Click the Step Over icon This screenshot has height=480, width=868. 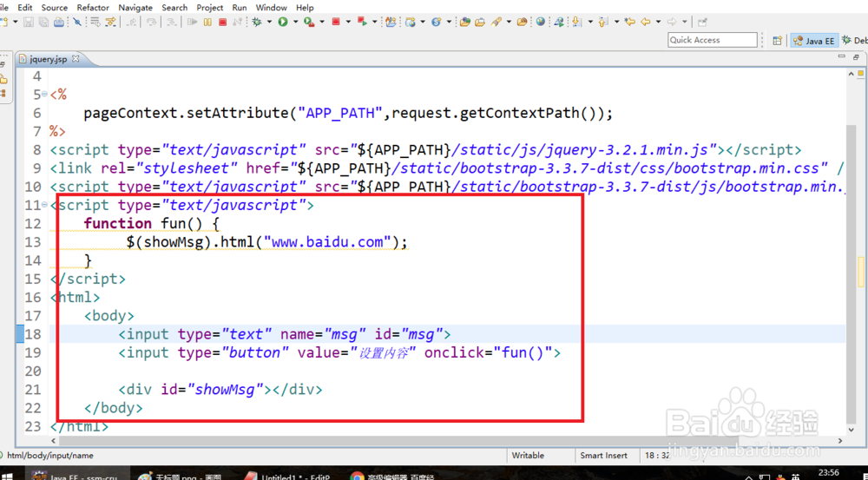click(x=151, y=23)
